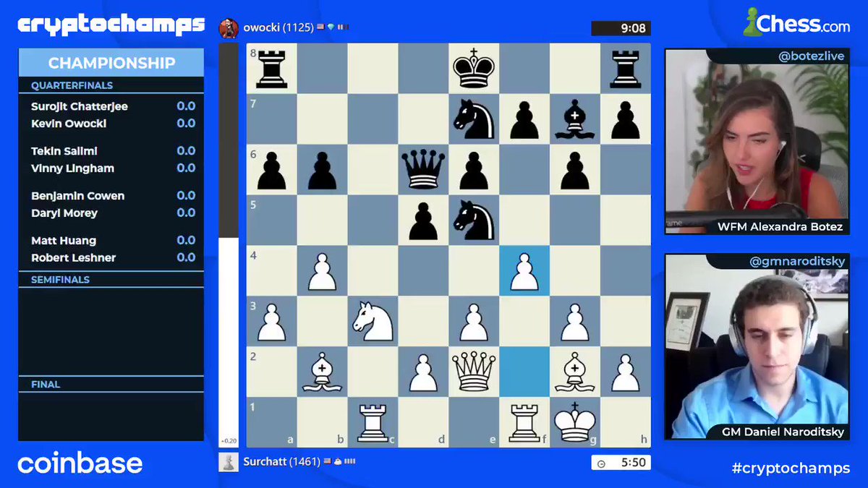Select the black queen on d6
This screenshot has height=488, width=868.
coord(423,170)
